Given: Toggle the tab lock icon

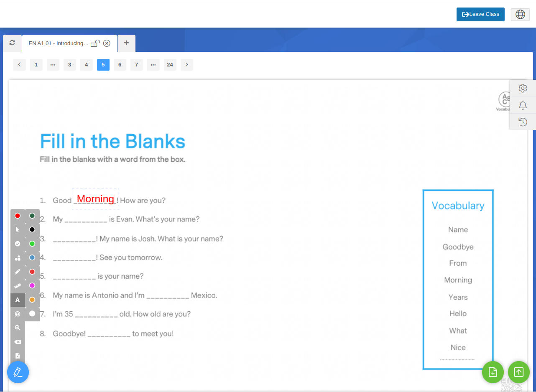Looking at the screenshot, I should pyautogui.click(x=95, y=43).
